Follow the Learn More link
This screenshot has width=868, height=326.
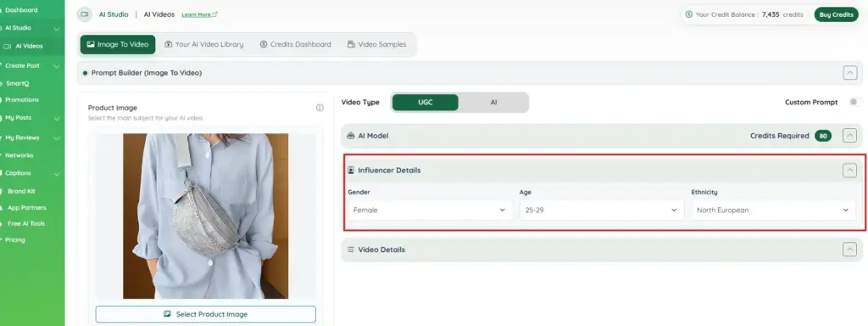pyautogui.click(x=199, y=14)
